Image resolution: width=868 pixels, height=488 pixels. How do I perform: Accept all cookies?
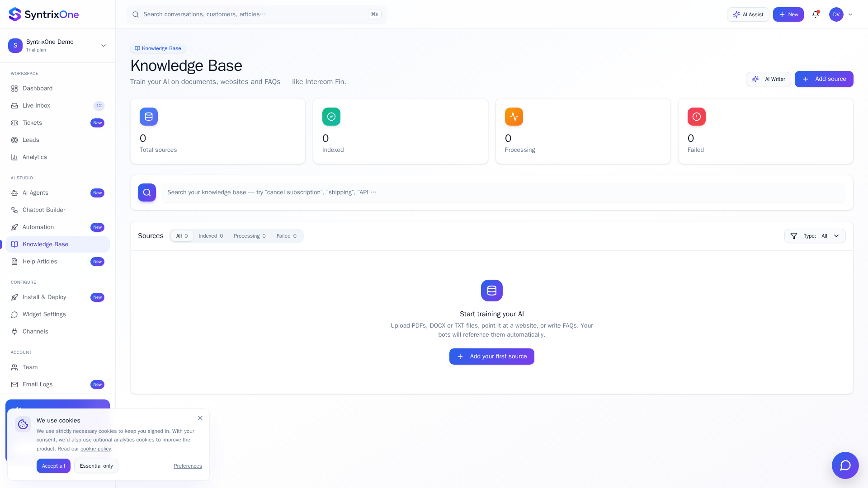coord(53,466)
